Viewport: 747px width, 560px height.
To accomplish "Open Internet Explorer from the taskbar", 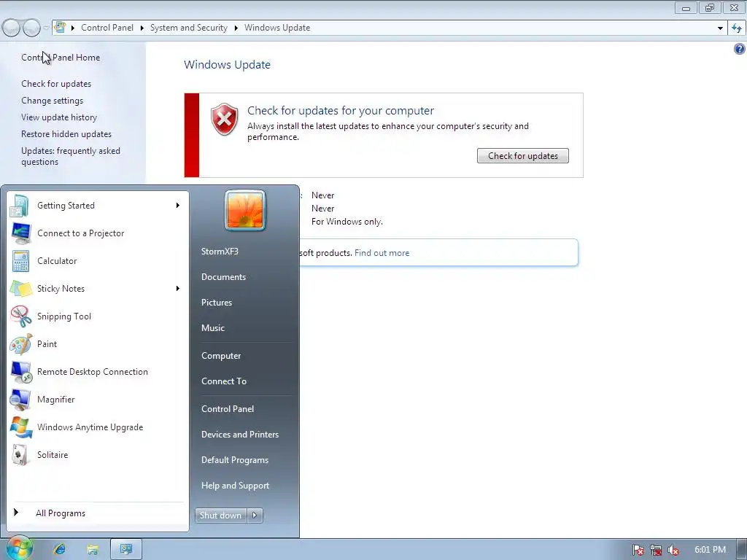I will tap(60, 549).
